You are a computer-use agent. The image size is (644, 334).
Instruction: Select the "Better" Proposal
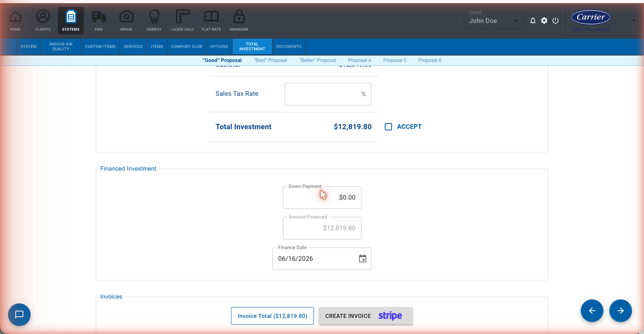click(318, 60)
